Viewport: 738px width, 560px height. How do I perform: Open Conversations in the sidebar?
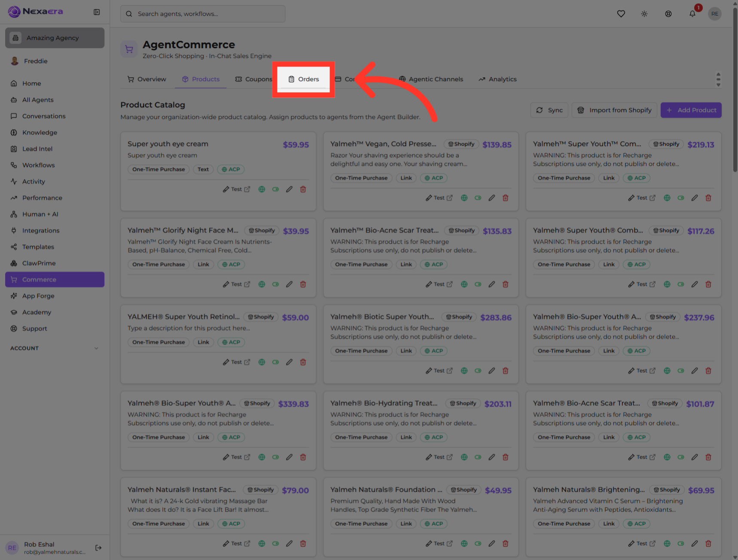point(55,116)
